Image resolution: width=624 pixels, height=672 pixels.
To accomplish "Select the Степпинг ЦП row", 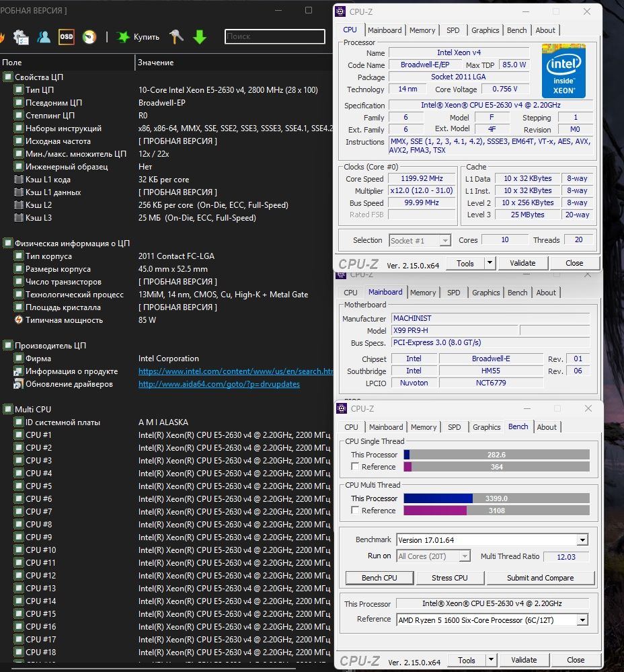I will 167,116.
